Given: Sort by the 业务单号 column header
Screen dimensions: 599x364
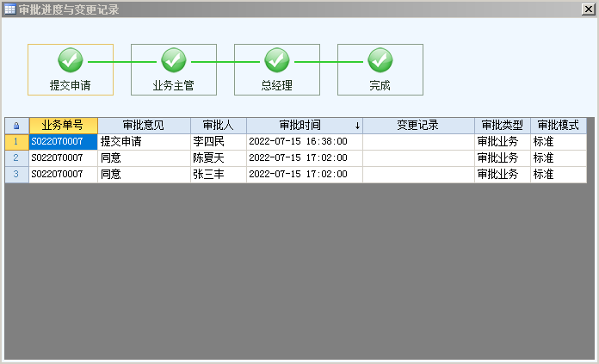Looking at the screenshot, I should 63,126.
